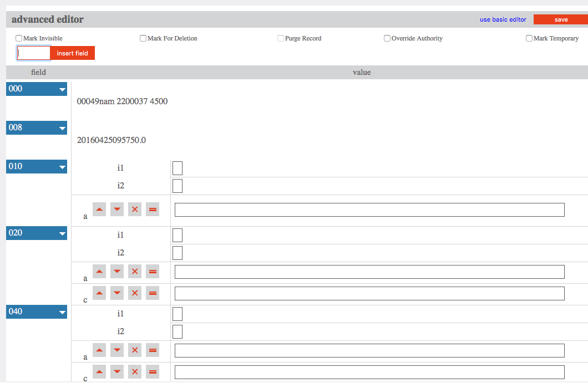Focus the new field tag input box

tap(33, 53)
